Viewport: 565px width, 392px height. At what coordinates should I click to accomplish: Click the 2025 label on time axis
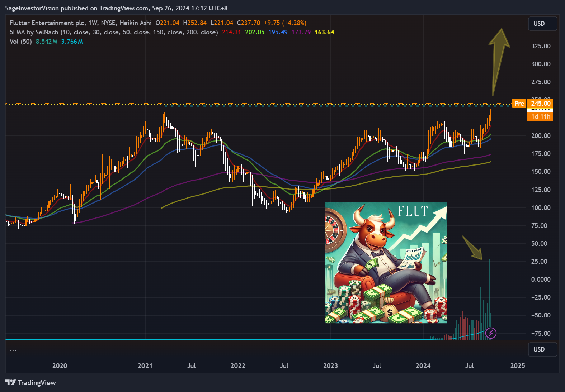(517, 366)
